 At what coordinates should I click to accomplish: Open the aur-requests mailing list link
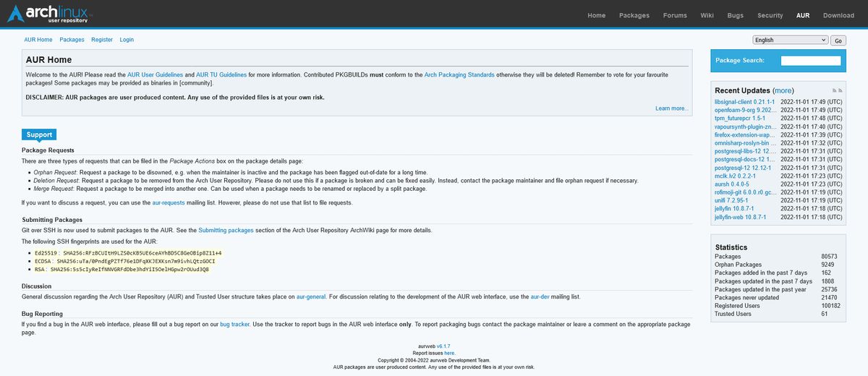tap(169, 203)
